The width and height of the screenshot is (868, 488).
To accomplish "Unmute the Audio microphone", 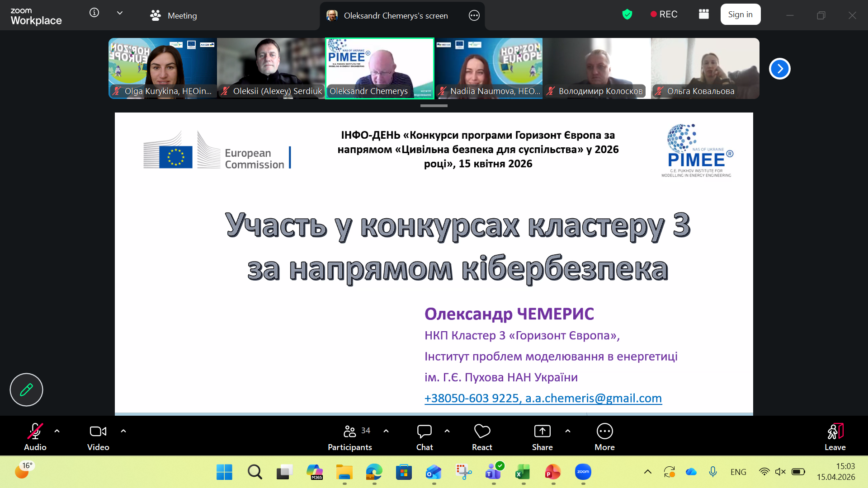I will point(35,437).
